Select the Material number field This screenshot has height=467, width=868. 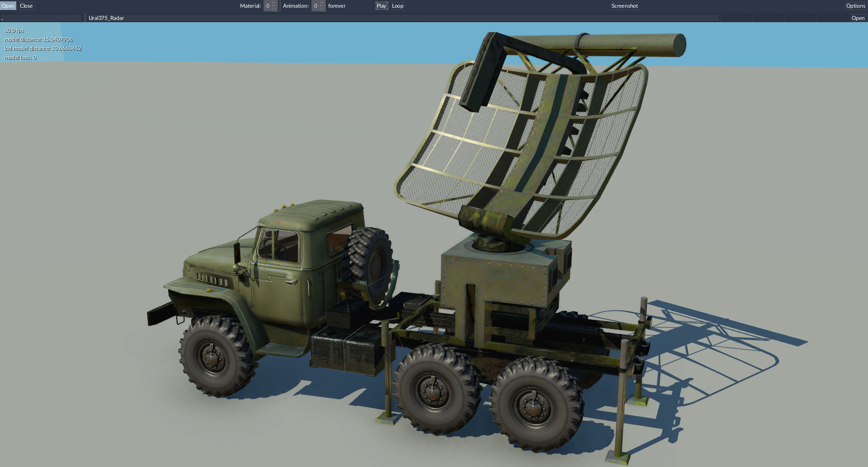pos(268,6)
